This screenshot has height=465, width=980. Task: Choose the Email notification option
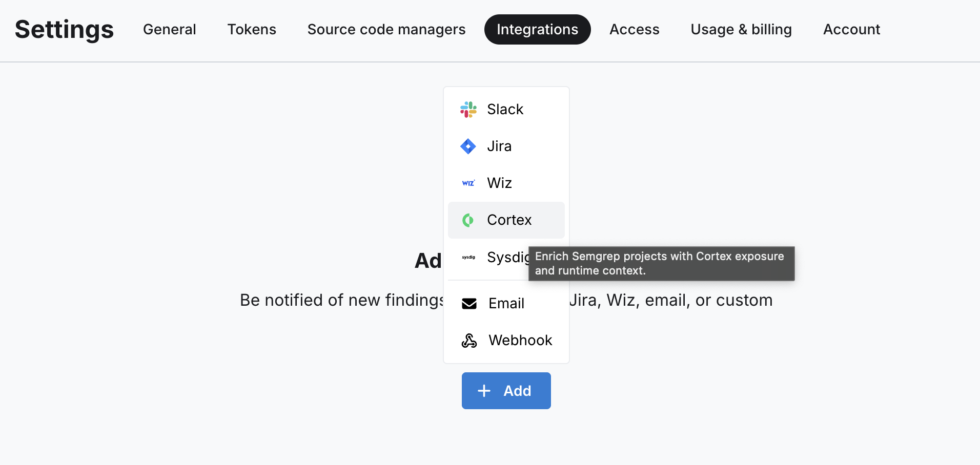[506, 303]
